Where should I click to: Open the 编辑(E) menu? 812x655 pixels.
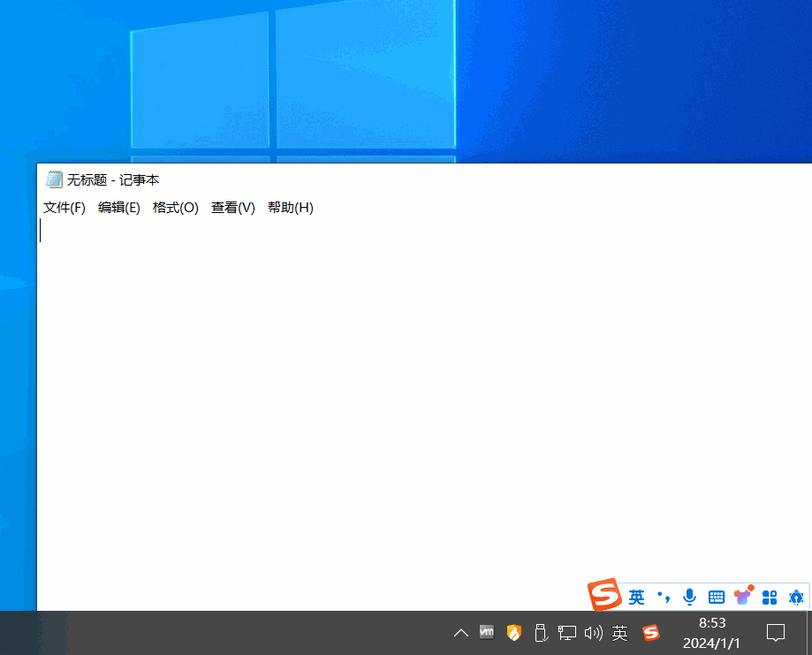pos(119,208)
